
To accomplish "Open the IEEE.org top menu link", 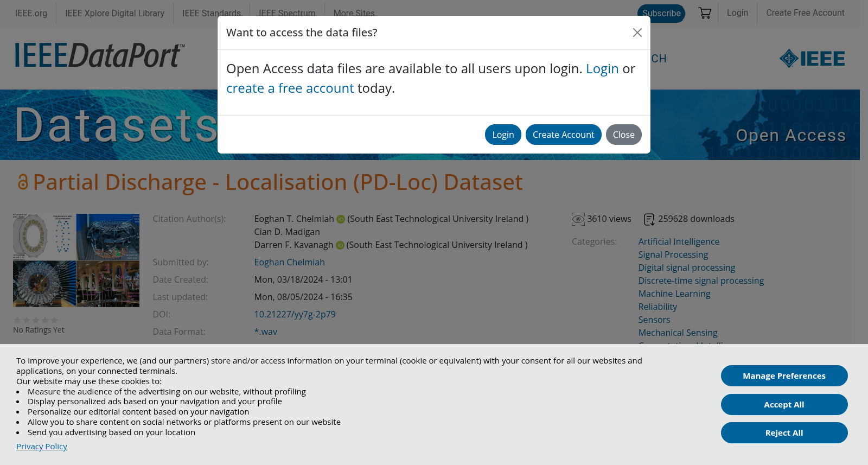I will coord(31,13).
